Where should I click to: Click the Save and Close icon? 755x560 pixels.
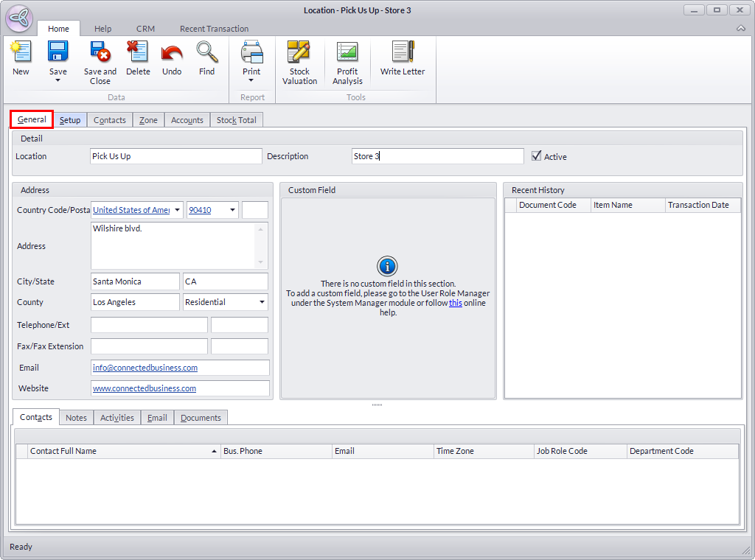[100, 52]
